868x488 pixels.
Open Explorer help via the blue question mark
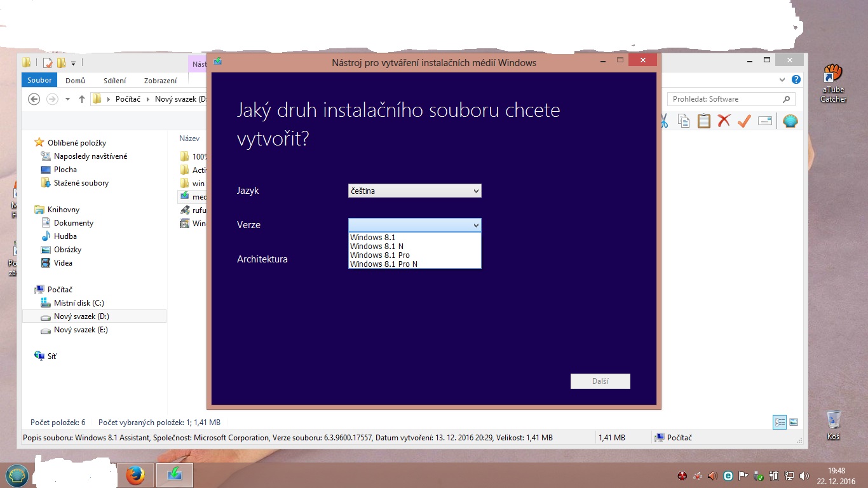(x=796, y=80)
